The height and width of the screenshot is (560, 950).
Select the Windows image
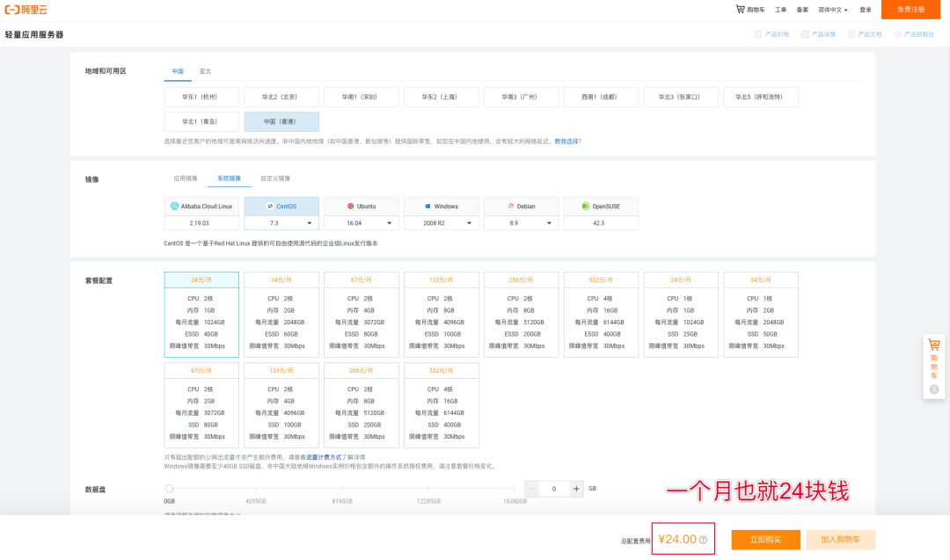pos(441,207)
